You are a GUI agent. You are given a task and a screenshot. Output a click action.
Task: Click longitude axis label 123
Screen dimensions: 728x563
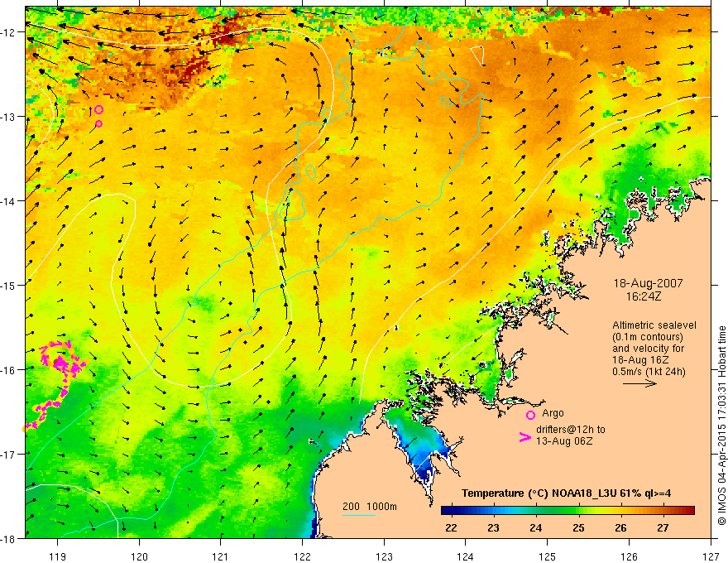click(384, 556)
